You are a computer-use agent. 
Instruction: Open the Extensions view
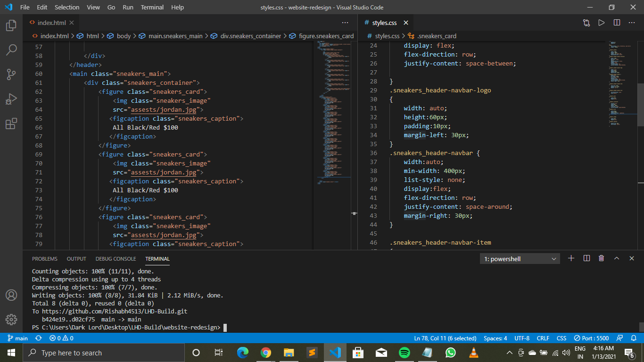coord(11,123)
